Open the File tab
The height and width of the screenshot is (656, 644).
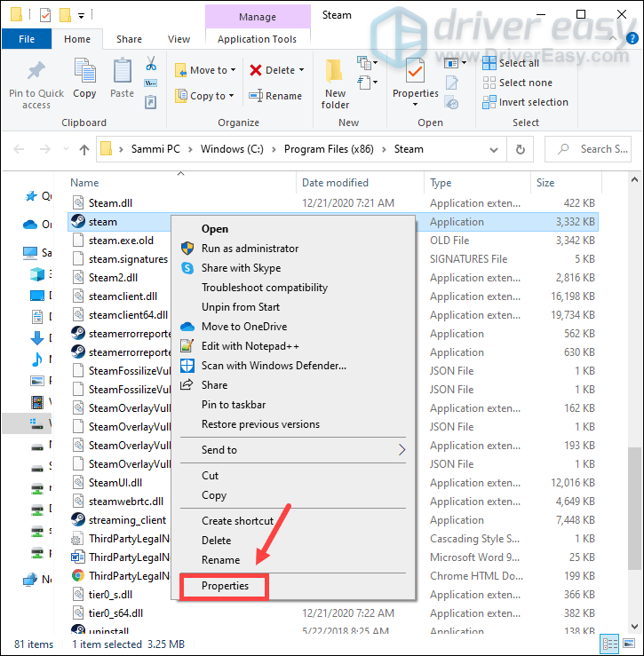click(27, 39)
